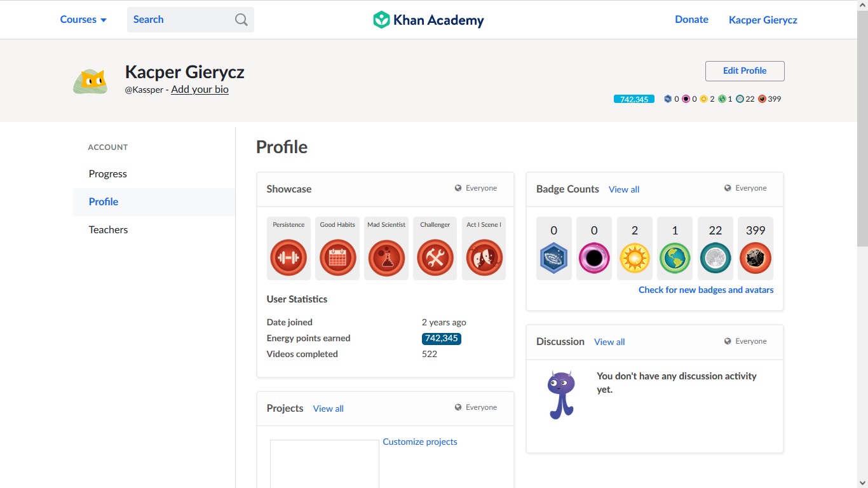
Task: Click the purple discussion mascot
Action: pyautogui.click(x=561, y=395)
